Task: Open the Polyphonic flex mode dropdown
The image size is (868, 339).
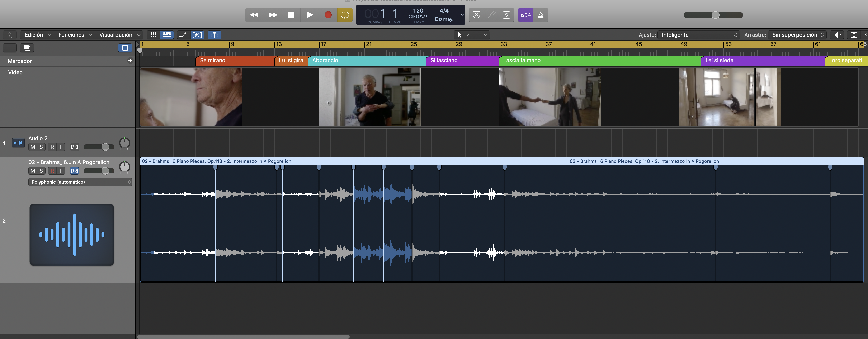Action: 80,182
